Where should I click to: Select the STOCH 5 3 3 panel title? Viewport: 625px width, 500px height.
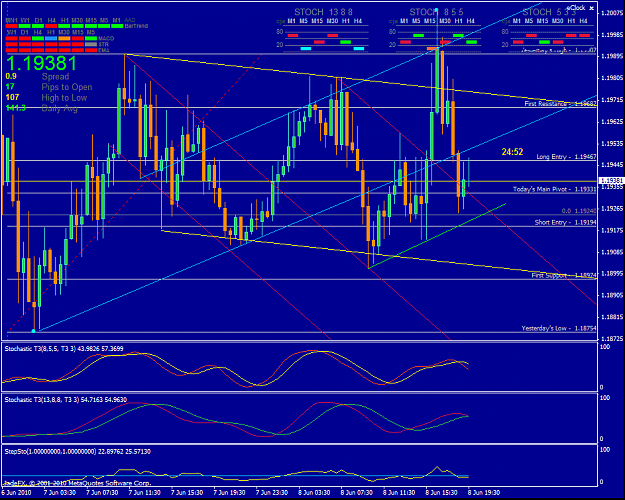click(x=549, y=12)
